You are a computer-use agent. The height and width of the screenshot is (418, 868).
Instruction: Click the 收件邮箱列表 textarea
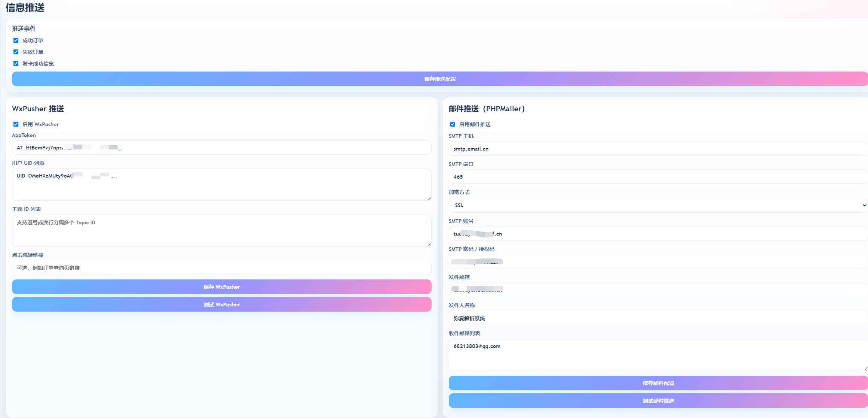click(x=658, y=356)
